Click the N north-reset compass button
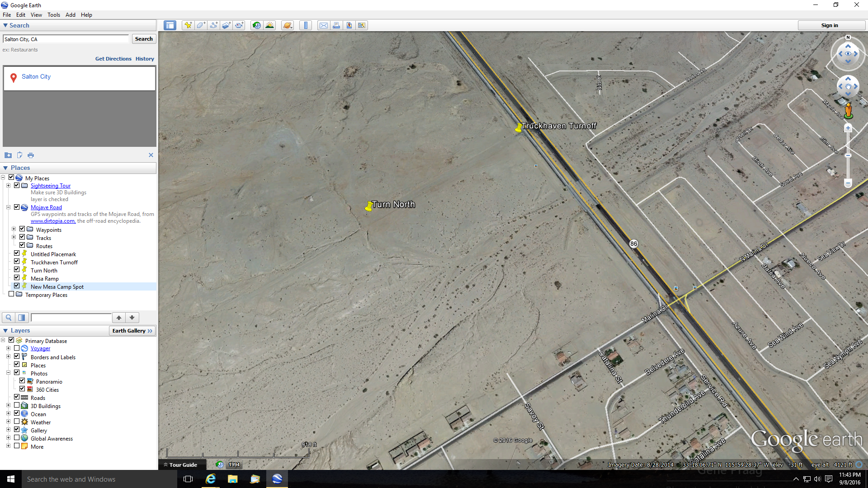Screen dimensions: 868x488 pyautogui.click(x=848, y=38)
